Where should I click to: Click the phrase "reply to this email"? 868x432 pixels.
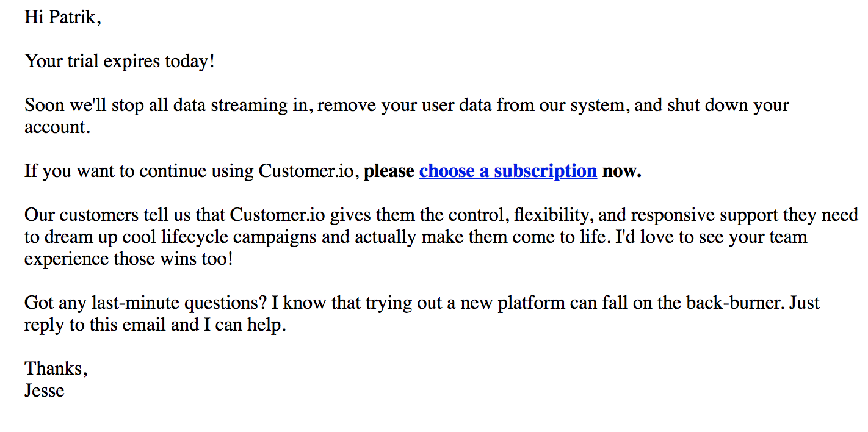95,325
